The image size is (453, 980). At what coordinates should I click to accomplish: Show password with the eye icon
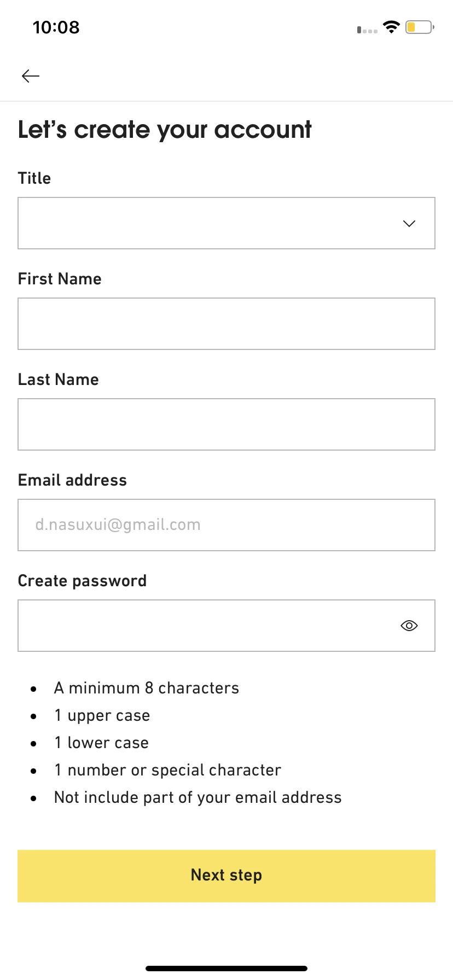coord(409,626)
